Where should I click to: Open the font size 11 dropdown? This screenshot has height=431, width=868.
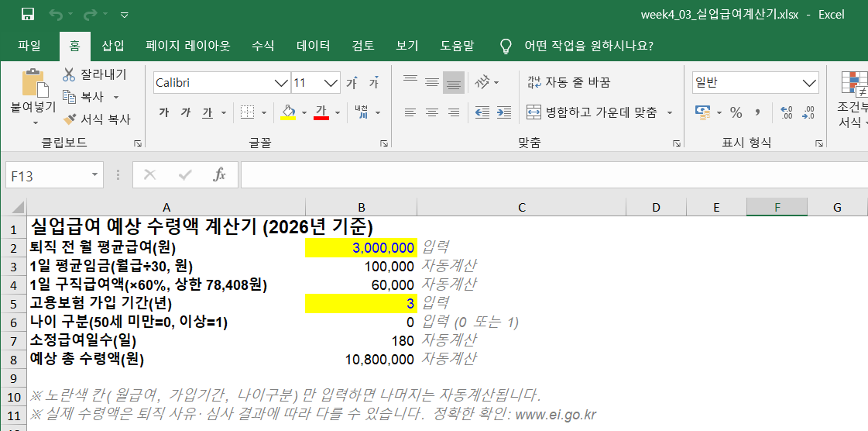(331, 83)
